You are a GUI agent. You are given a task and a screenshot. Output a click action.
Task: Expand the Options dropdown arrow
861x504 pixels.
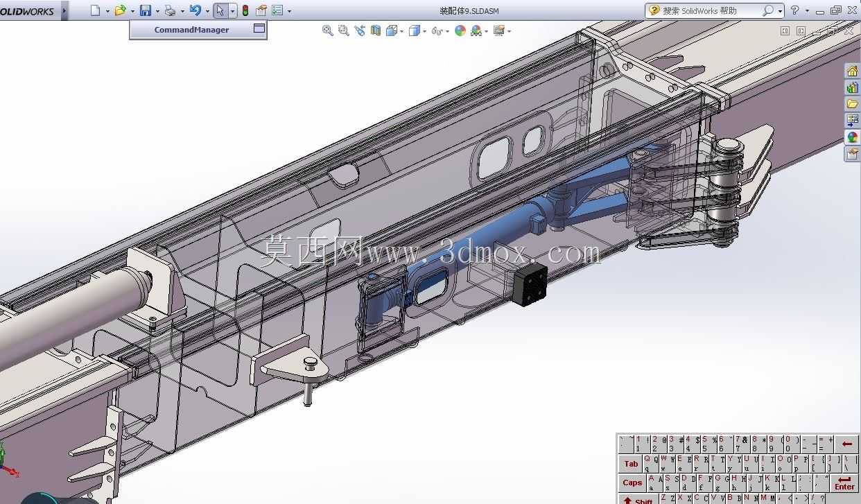[289, 11]
